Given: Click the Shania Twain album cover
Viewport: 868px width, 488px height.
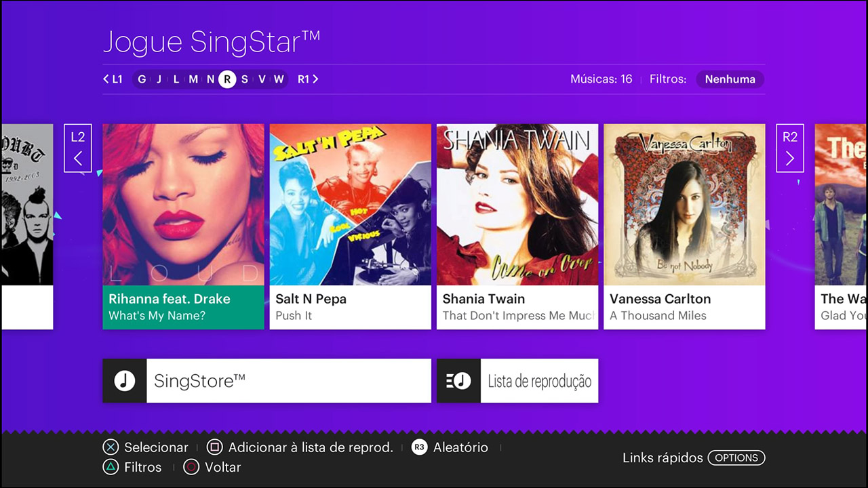Looking at the screenshot, I should coord(517,203).
